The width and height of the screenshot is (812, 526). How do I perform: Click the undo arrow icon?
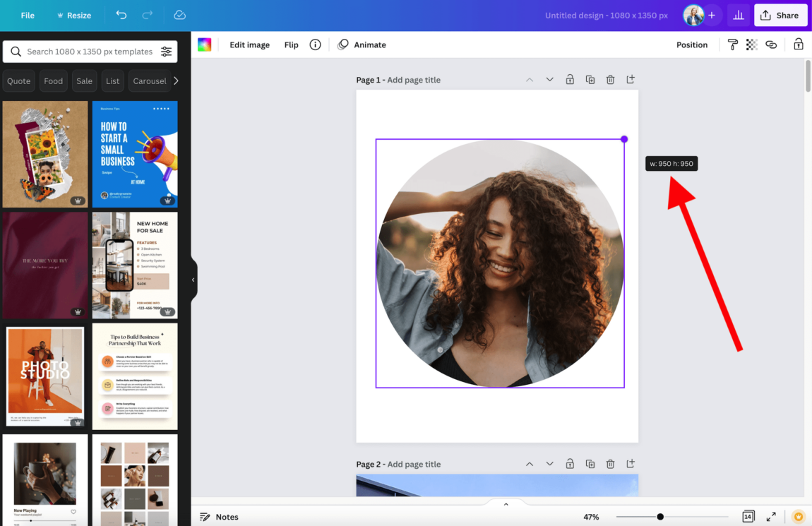(x=120, y=15)
